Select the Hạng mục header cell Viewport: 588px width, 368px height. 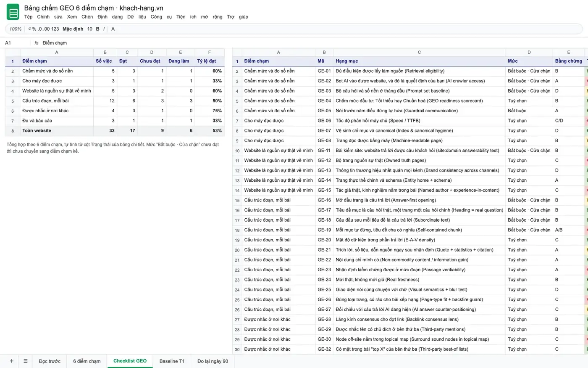420,61
